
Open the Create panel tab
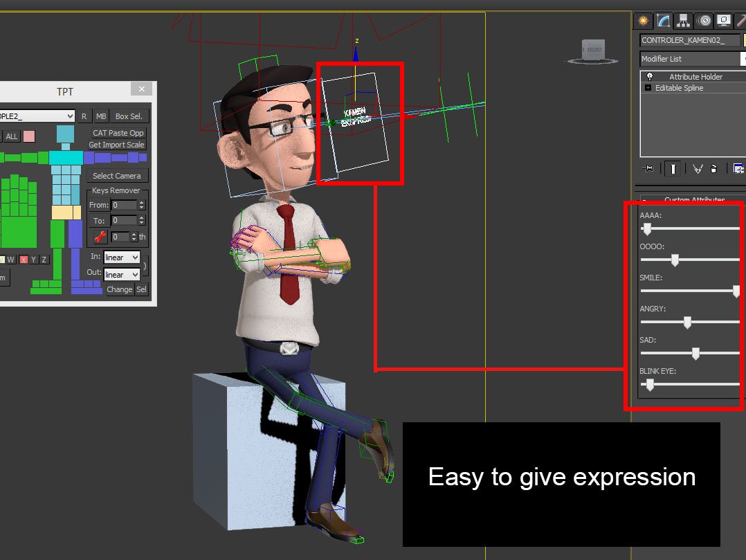643,21
